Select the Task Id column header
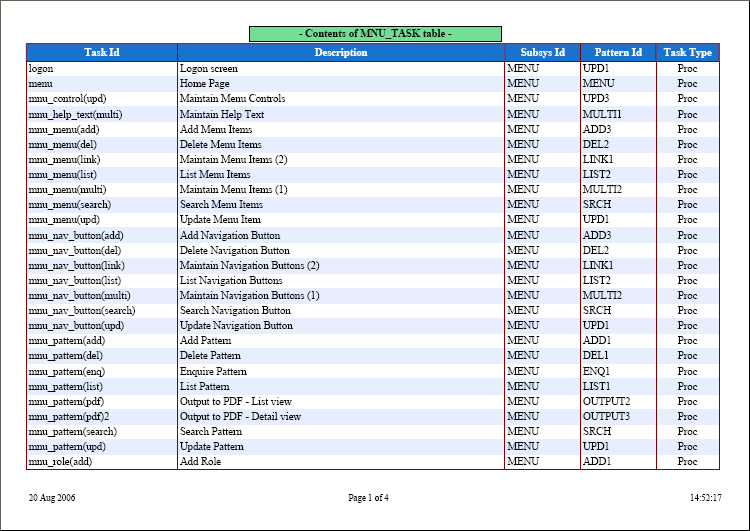The image size is (750, 531). 102,52
